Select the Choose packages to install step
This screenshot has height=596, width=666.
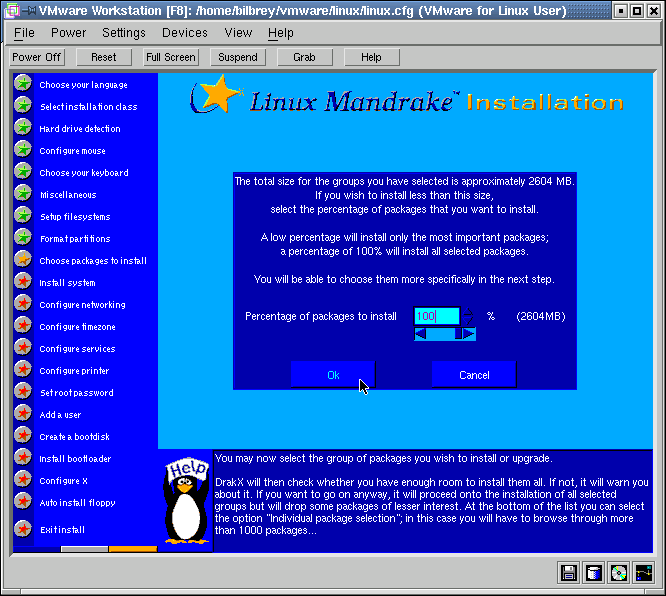tap(92, 261)
